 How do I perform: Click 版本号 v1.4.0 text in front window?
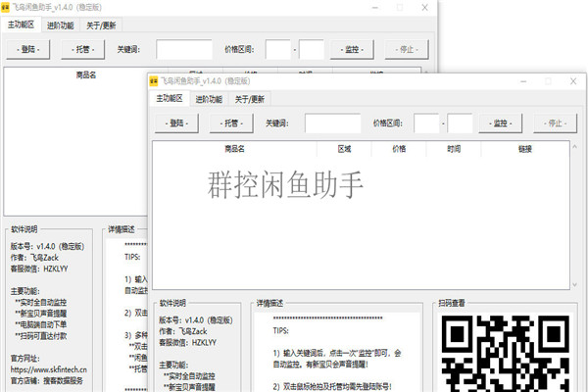tap(196, 320)
